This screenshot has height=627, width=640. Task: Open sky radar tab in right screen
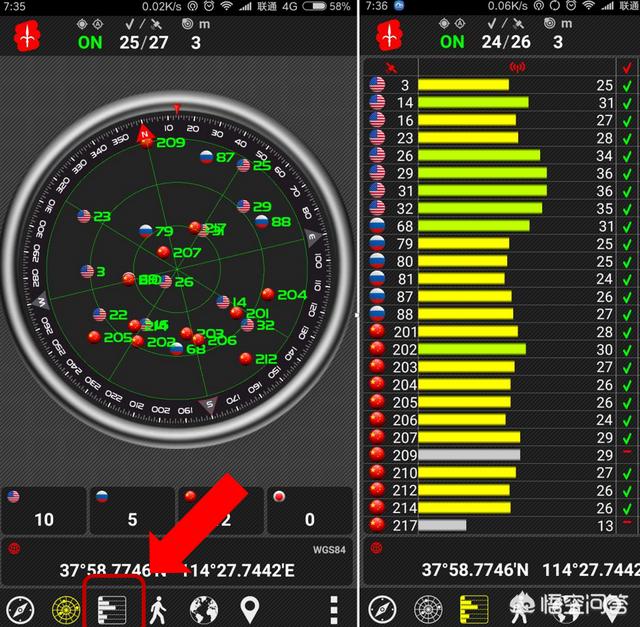click(x=428, y=610)
